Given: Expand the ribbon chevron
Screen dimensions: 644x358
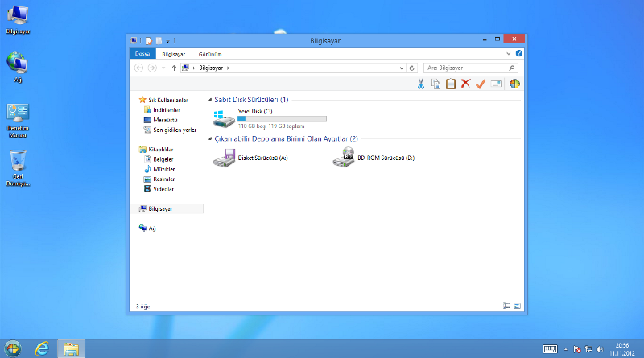Looking at the screenshot, I should click(509, 53).
